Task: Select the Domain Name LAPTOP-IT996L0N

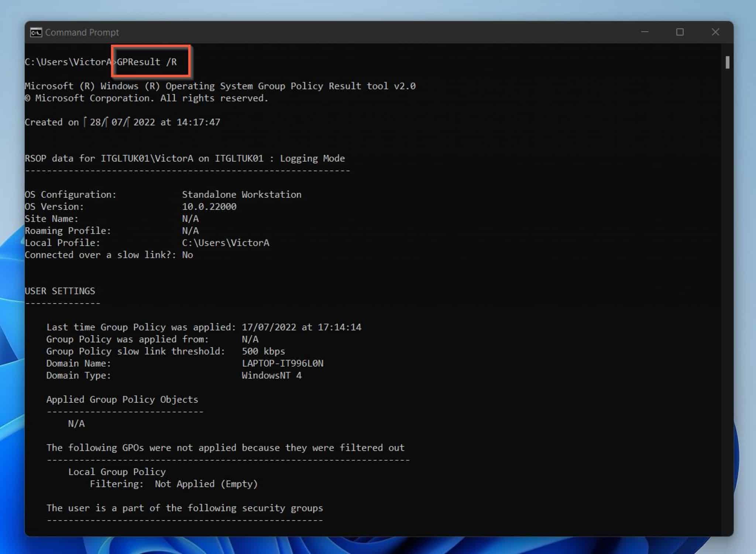Action: (x=282, y=363)
